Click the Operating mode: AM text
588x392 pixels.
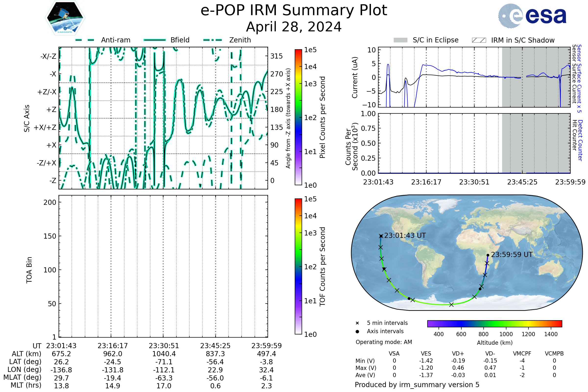click(x=384, y=342)
